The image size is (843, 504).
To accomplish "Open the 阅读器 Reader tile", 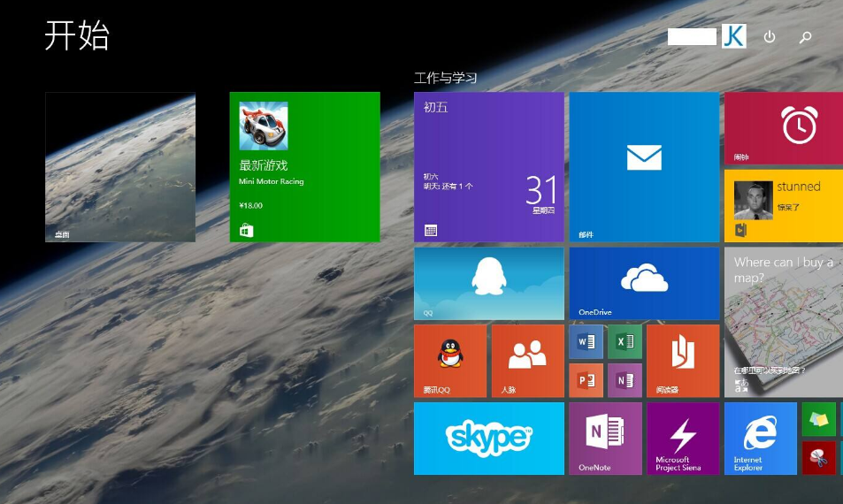I will tap(682, 360).
